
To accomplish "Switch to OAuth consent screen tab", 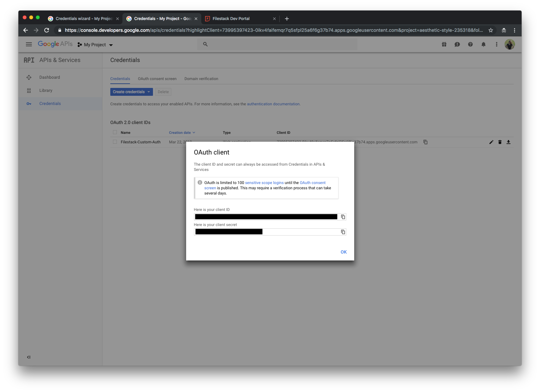I will point(157,79).
